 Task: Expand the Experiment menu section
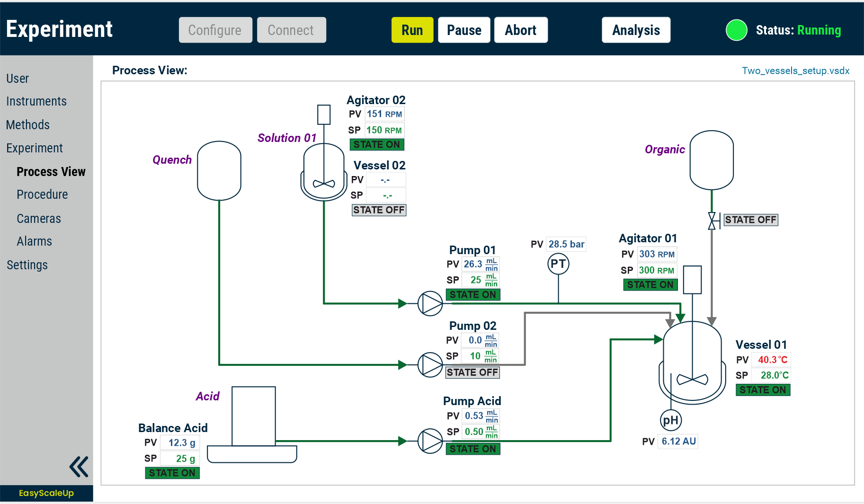click(x=35, y=148)
